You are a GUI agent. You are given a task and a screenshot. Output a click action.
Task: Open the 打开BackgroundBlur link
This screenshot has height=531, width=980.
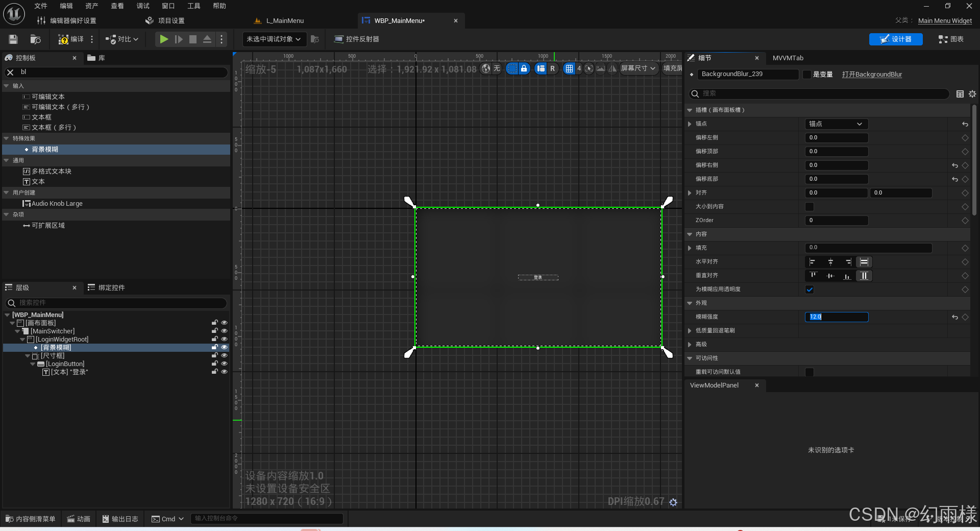click(872, 75)
